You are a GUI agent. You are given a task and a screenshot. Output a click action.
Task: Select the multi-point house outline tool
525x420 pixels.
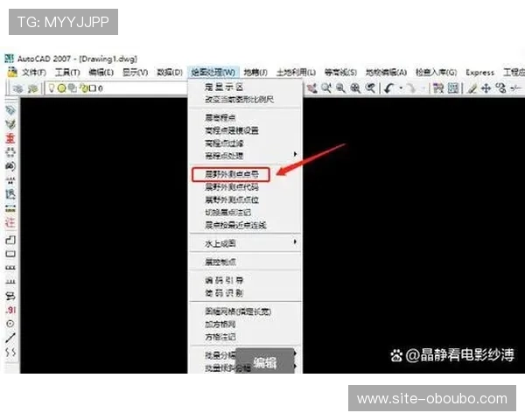point(10,240)
